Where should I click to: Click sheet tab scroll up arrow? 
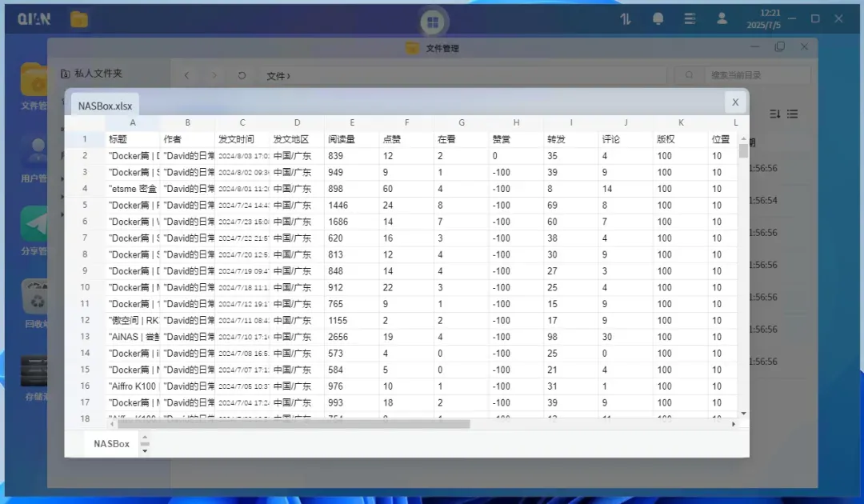tap(145, 437)
